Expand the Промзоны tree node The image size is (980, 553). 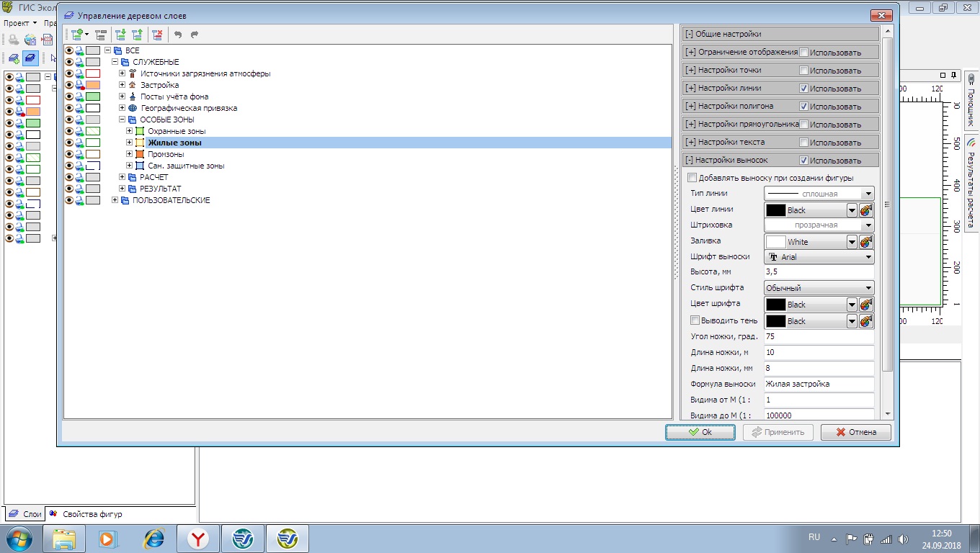pos(130,154)
